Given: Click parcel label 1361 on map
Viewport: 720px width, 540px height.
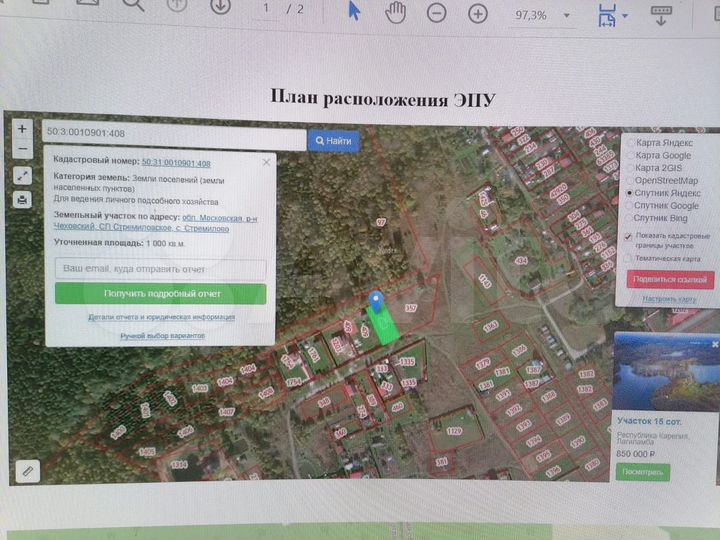Looking at the screenshot, I should coord(491,326).
